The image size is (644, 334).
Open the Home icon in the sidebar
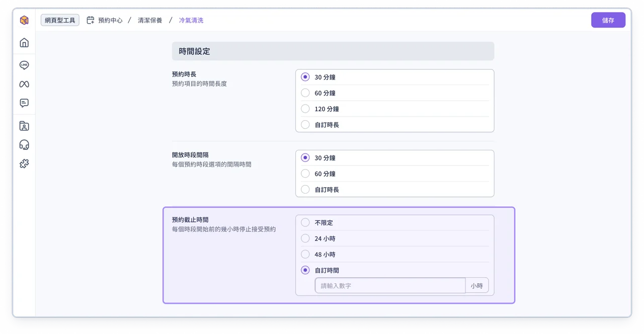(24, 43)
